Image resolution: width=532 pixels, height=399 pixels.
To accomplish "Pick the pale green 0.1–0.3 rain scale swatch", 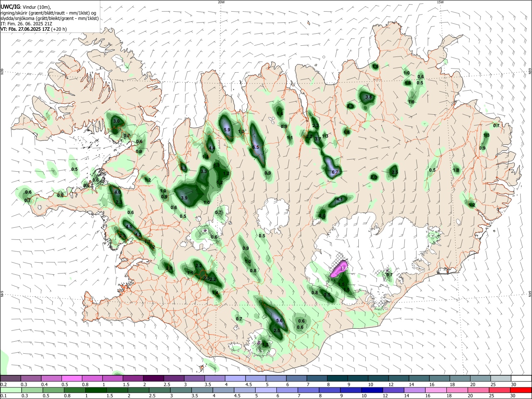I will [11, 390].
